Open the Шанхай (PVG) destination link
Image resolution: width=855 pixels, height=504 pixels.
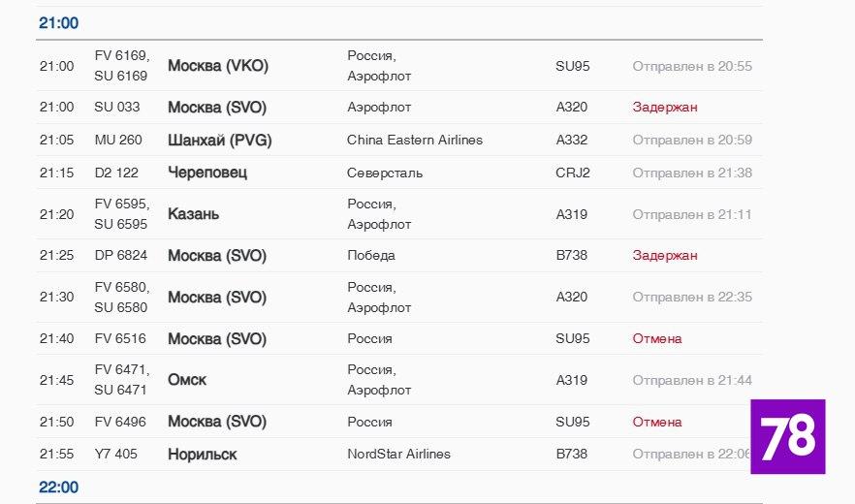[x=219, y=140]
